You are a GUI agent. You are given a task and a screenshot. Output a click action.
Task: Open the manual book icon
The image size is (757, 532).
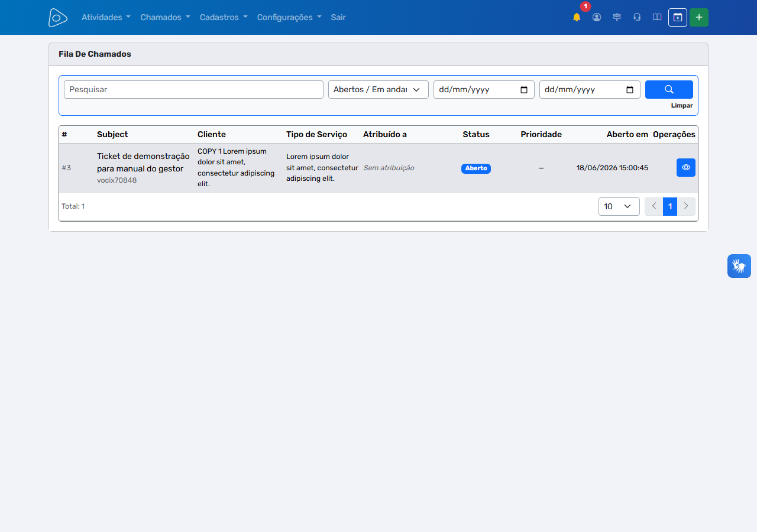pos(657,17)
